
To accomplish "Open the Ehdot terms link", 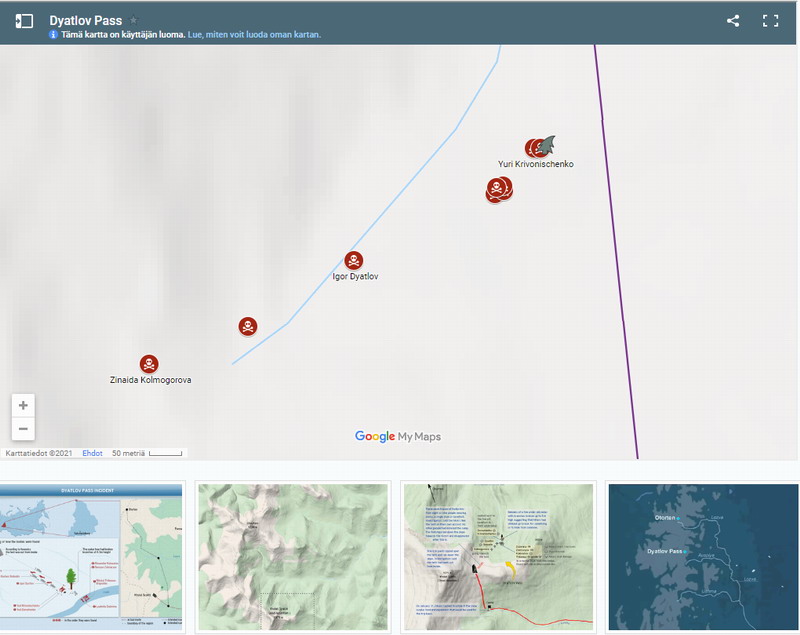I will (92, 453).
